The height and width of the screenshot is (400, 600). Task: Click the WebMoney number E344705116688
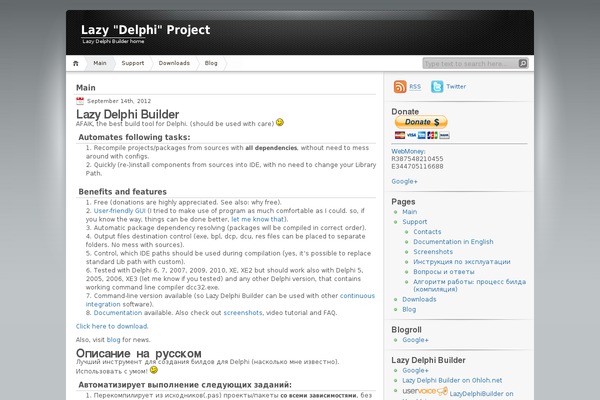click(x=417, y=166)
